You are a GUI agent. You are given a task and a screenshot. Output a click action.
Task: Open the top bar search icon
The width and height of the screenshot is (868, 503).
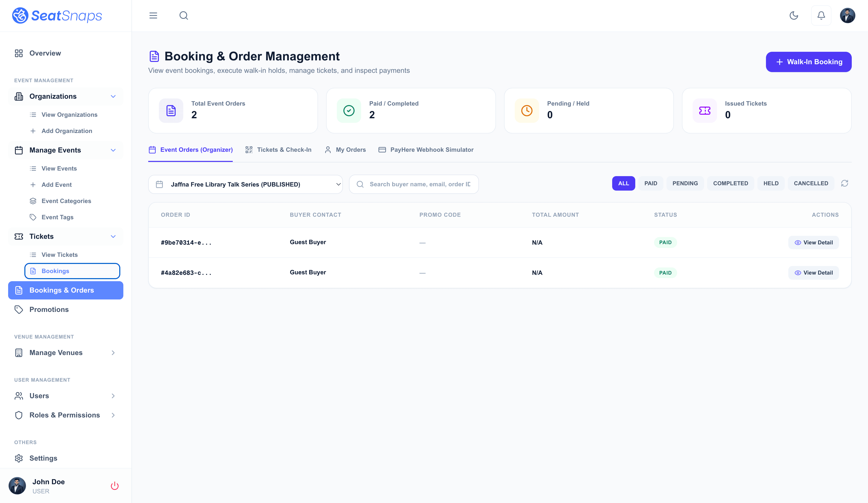click(x=183, y=15)
